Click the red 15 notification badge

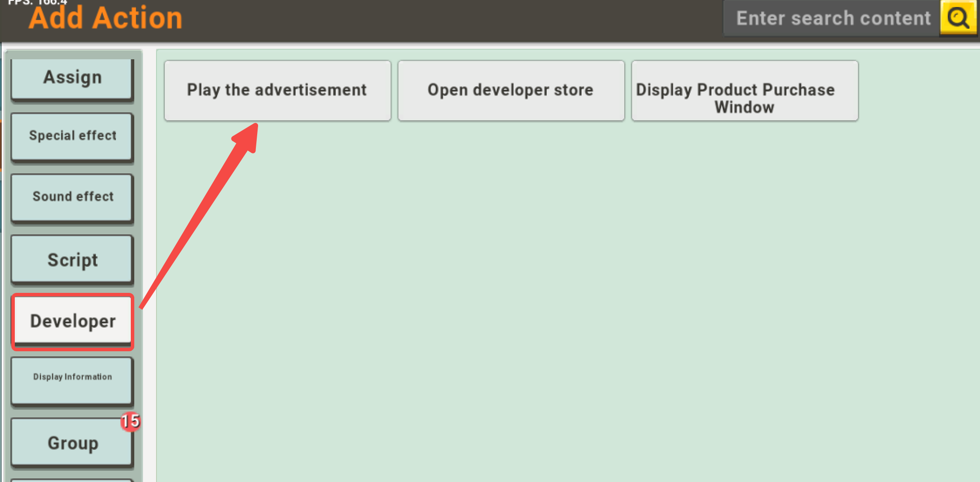click(x=130, y=421)
